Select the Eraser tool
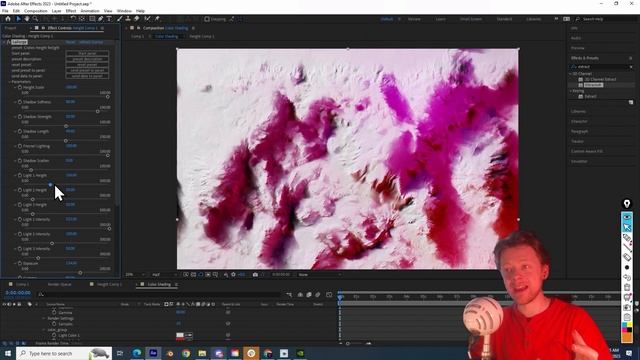Image resolution: width=640 pixels, height=360 pixels. tap(137, 19)
